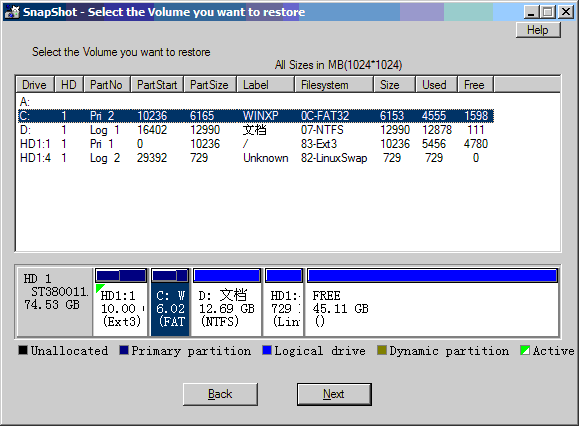Click the PartStart column header
The height and width of the screenshot is (426, 579).
pos(157,85)
